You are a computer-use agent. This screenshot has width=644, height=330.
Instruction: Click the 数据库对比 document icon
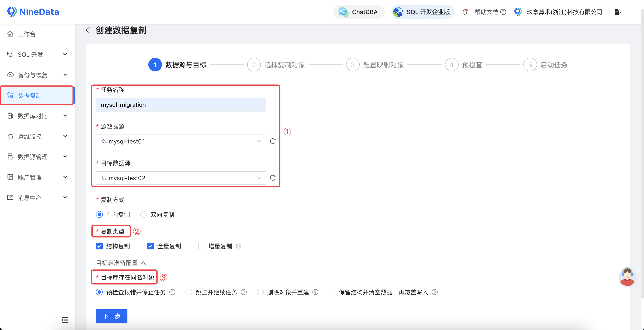click(x=10, y=116)
